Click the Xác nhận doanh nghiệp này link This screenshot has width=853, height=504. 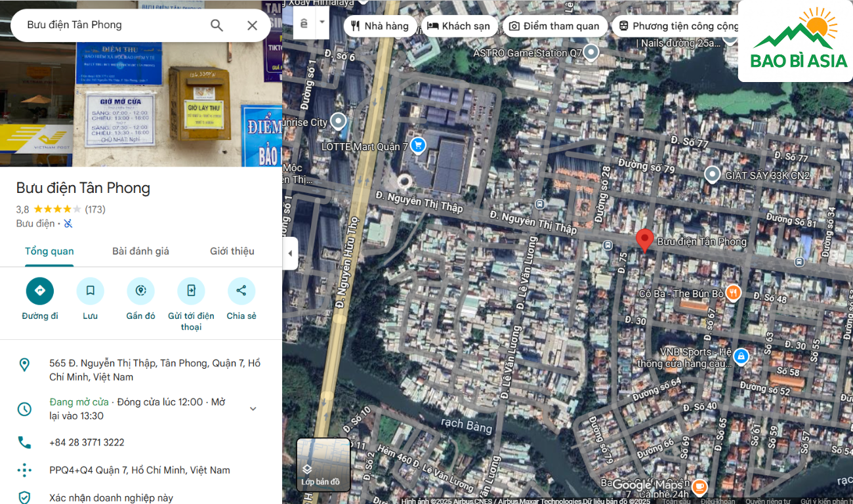point(111,497)
